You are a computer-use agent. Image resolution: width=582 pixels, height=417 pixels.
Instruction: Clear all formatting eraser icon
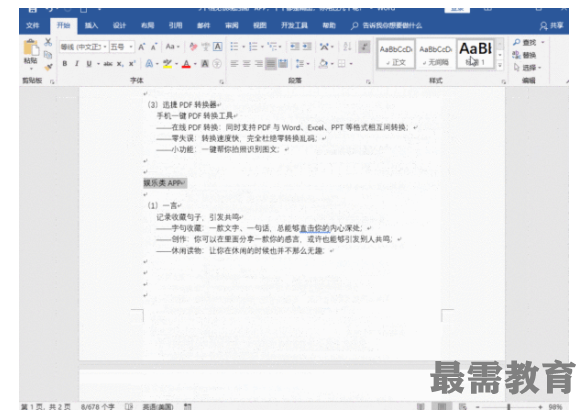click(193, 47)
